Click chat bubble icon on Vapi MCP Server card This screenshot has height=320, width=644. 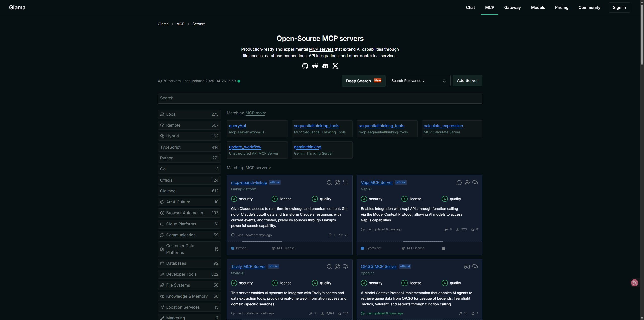click(x=459, y=183)
